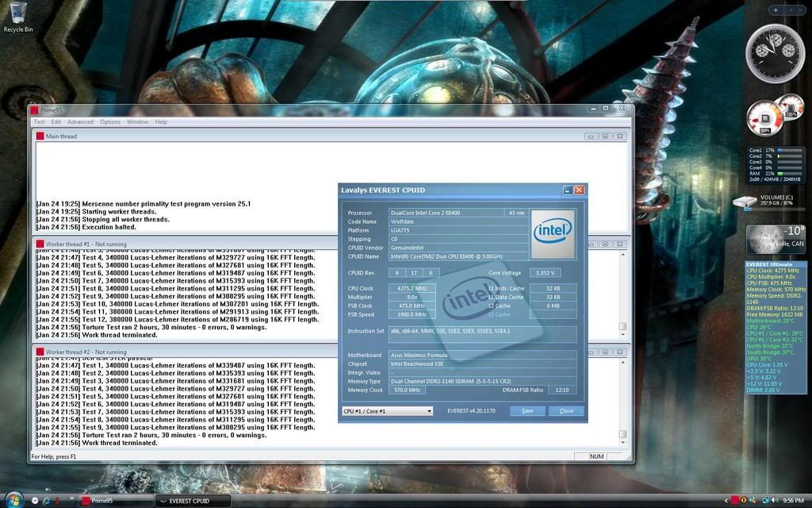Click the Windows Start orb
The height and width of the screenshot is (508, 812).
point(13,500)
